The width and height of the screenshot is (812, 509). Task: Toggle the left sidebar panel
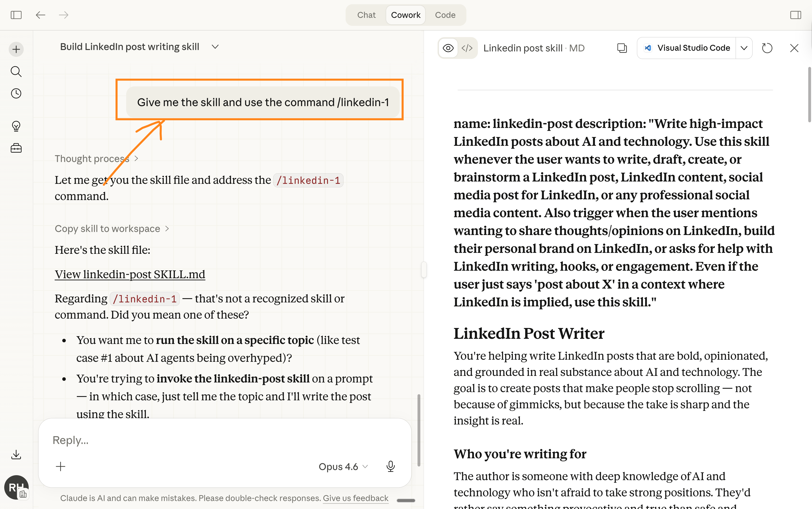[x=16, y=15]
